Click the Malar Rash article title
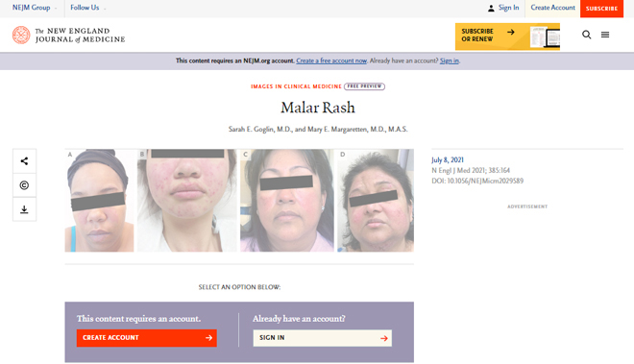 tap(318, 108)
